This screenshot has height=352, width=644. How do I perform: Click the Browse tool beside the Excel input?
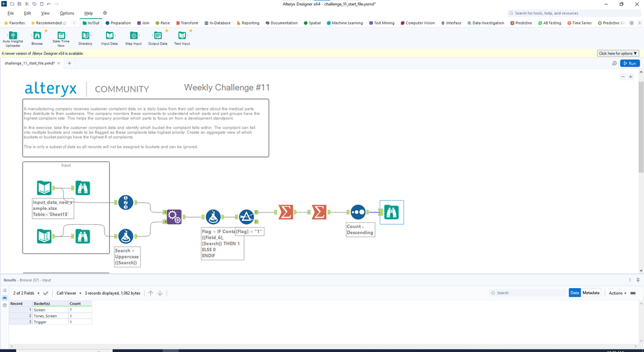pos(83,188)
